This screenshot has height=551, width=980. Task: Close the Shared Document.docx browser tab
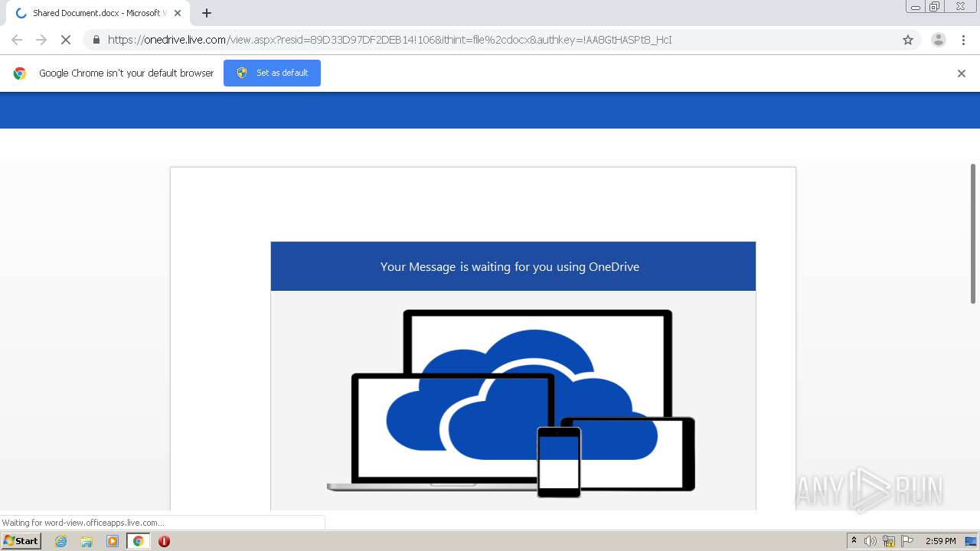178,13
